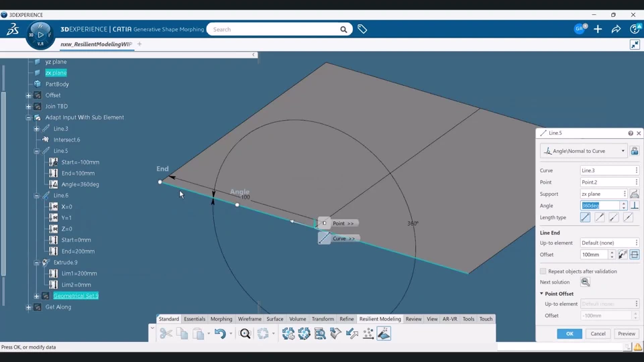Screen dimensions: 644x362
Task: Expand the Get Along tree node
Action: tap(28, 307)
